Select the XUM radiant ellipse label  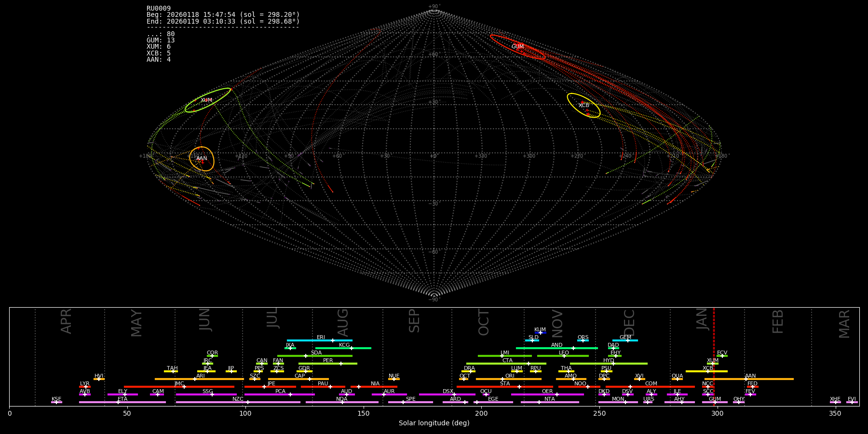pos(206,100)
